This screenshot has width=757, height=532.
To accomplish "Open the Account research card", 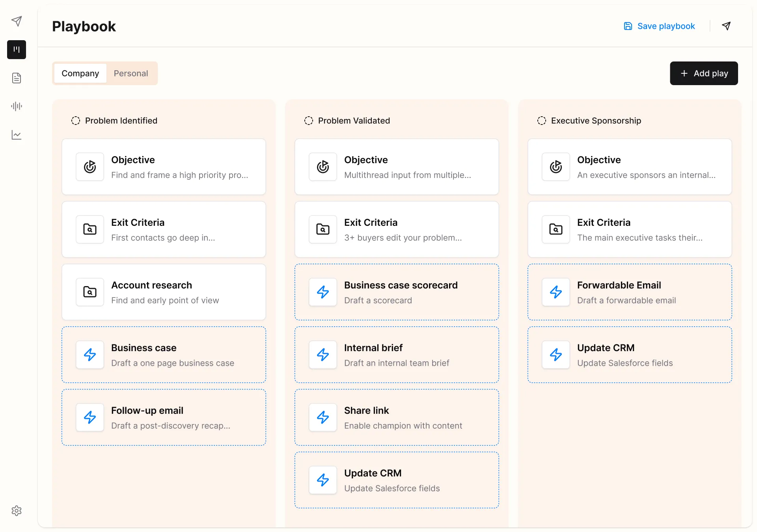I will [x=164, y=292].
